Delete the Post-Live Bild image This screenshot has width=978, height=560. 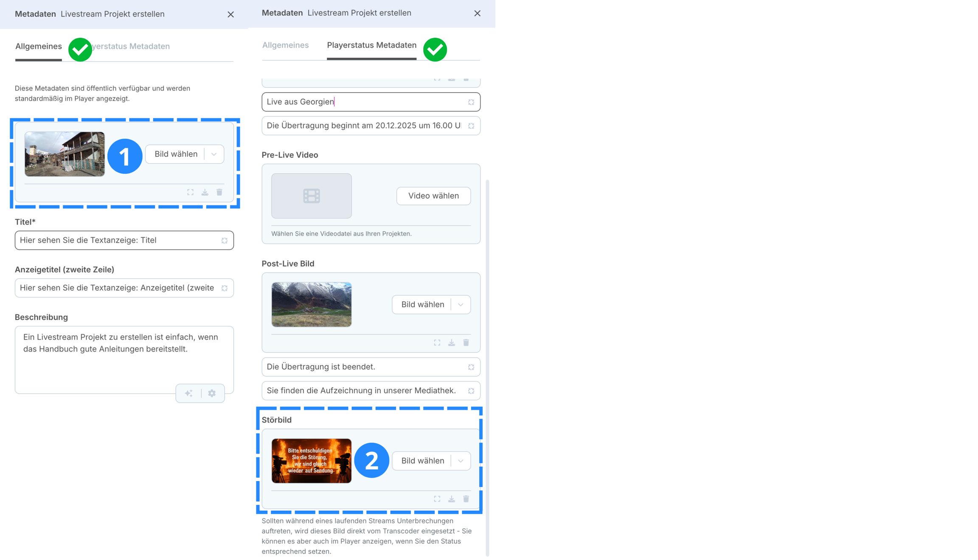pyautogui.click(x=466, y=342)
